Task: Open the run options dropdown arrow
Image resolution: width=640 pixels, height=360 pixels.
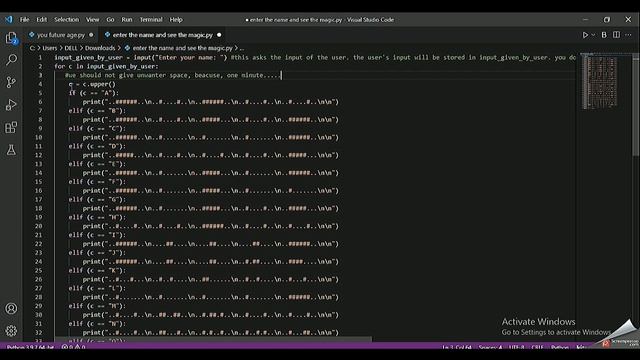Action: coord(593,35)
